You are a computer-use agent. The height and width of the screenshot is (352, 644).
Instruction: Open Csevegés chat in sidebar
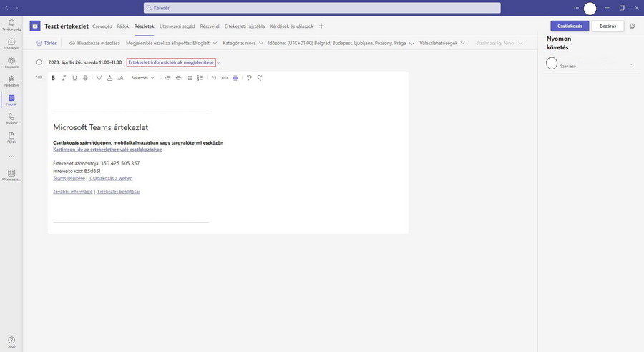click(x=11, y=44)
